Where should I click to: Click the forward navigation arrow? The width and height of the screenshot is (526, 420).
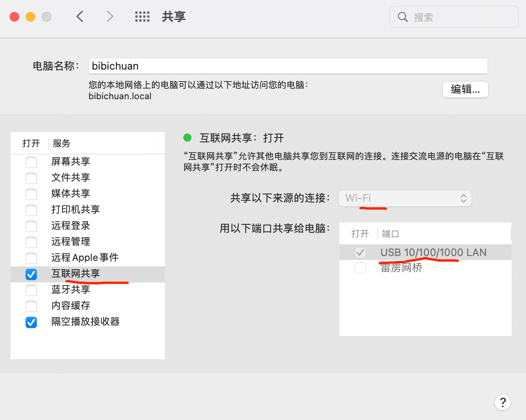click(110, 17)
